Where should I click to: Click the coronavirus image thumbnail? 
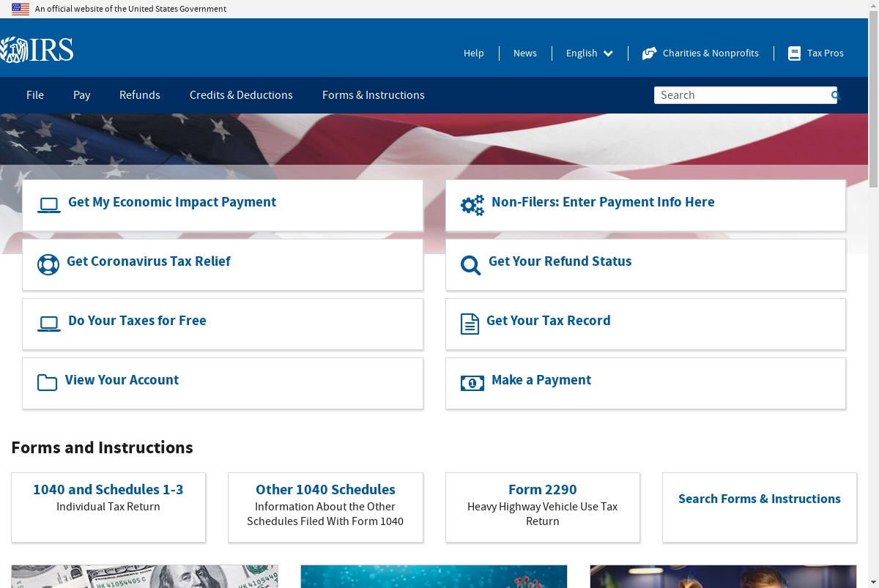pyautogui.click(x=434, y=576)
